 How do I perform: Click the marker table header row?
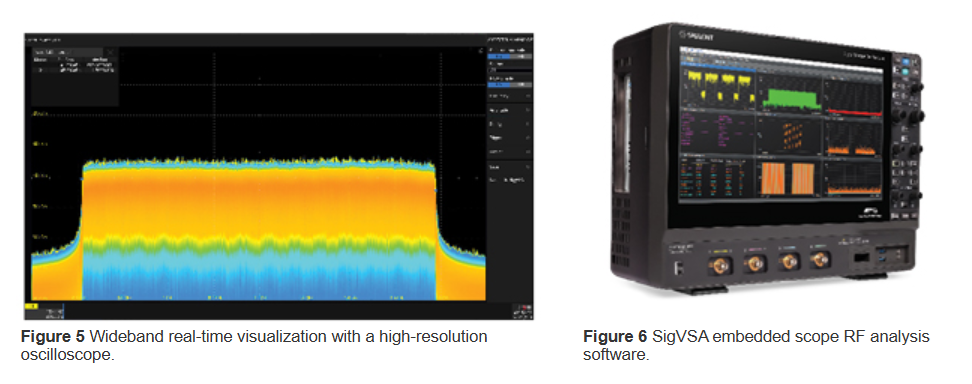tap(73, 60)
